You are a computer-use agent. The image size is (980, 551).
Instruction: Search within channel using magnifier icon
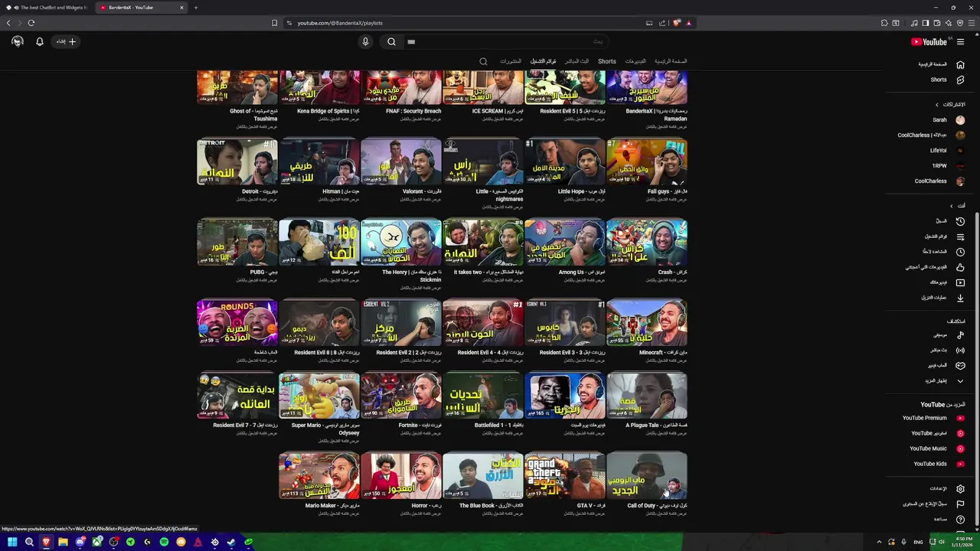click(x=483, y=61)
